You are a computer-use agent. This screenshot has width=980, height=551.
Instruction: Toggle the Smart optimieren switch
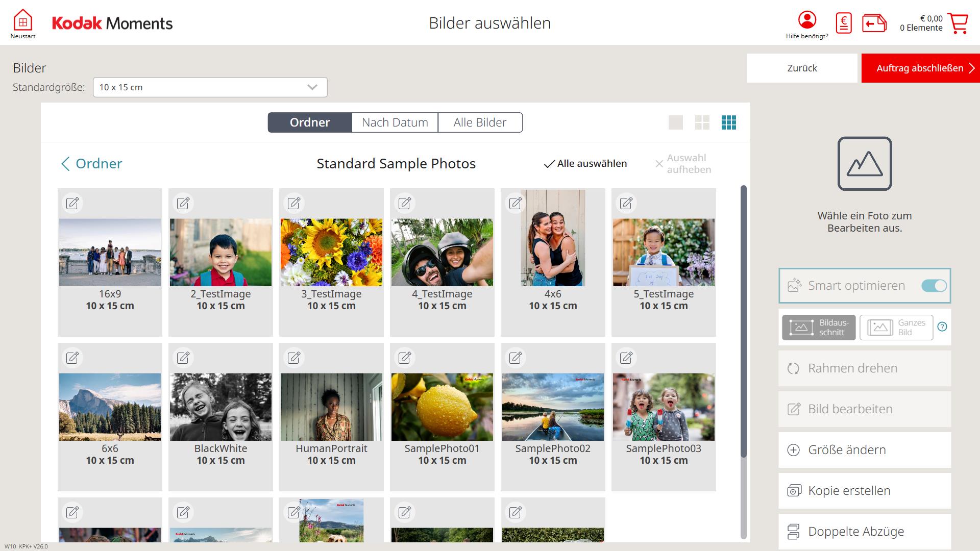pyautogui.click(x=934, y=286)
